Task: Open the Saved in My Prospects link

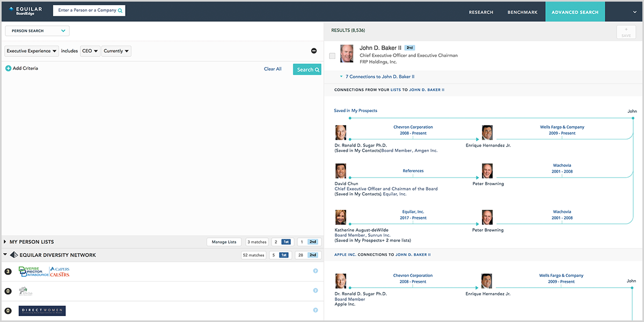Action: (355, 111)
